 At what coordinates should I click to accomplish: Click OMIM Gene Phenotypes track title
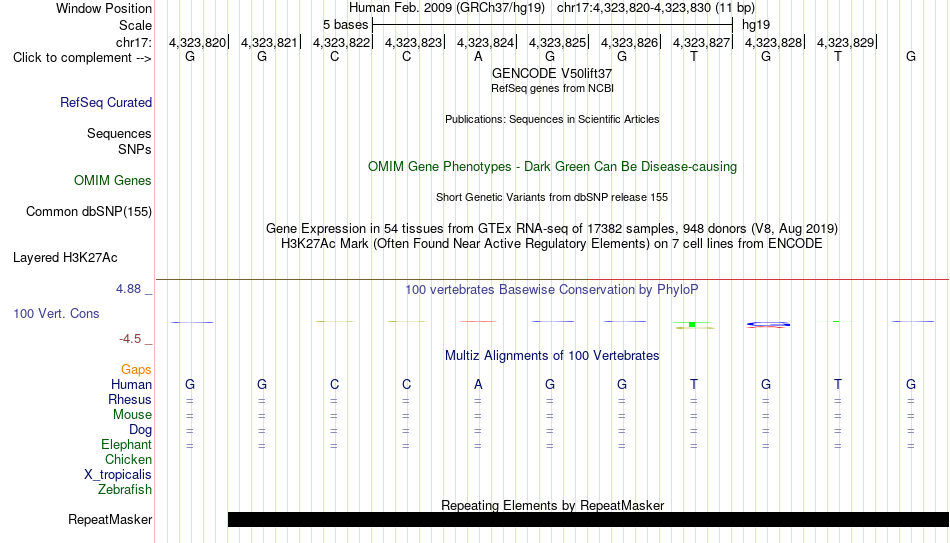click(x=552, y=167)
